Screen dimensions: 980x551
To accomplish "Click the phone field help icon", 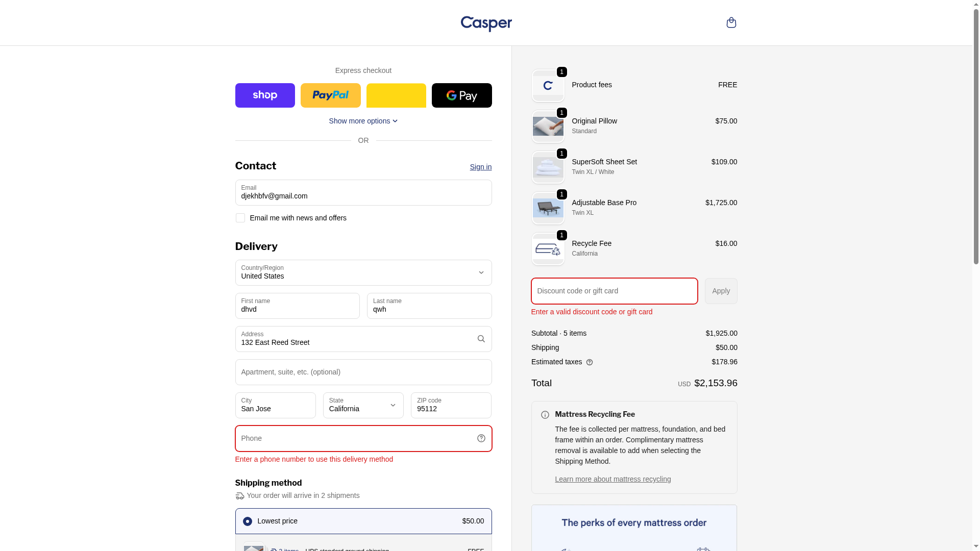I will [481, 438].
